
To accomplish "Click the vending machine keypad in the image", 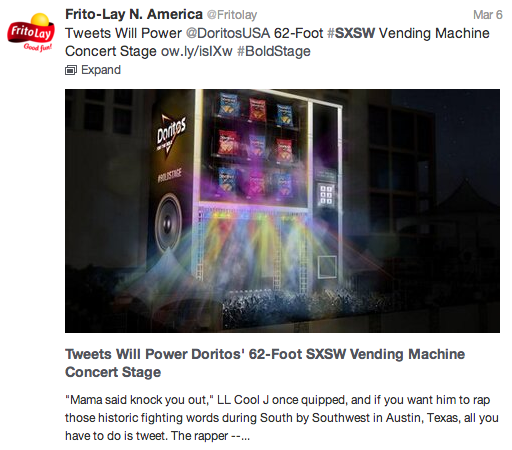I will tap(326, 194).
